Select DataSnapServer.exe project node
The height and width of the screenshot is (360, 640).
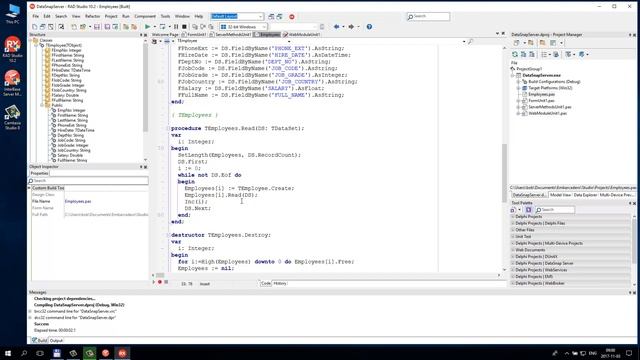[541, 76]
